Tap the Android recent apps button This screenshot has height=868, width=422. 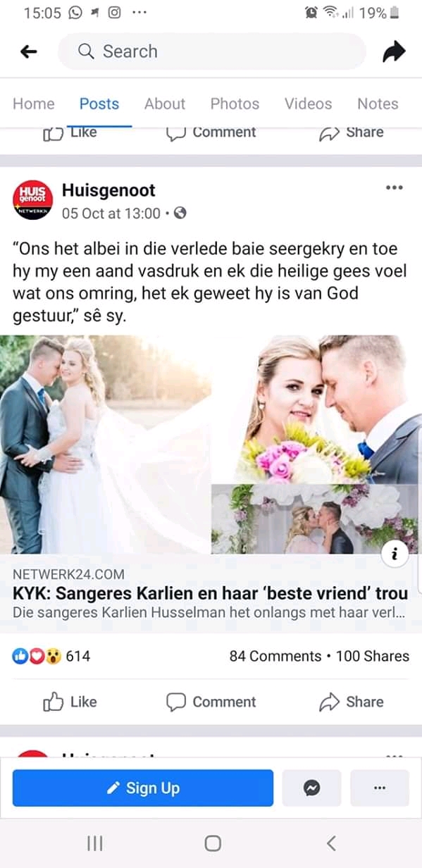point(95,843)
